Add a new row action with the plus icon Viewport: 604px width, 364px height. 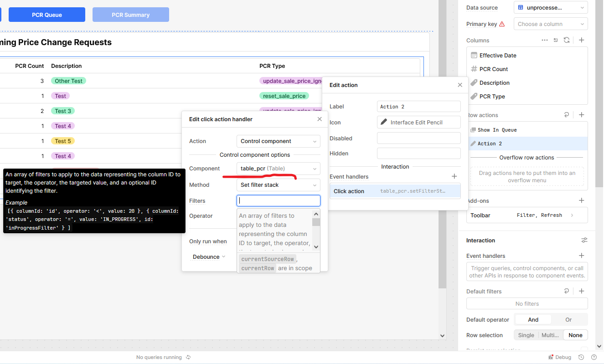[582, 115]
